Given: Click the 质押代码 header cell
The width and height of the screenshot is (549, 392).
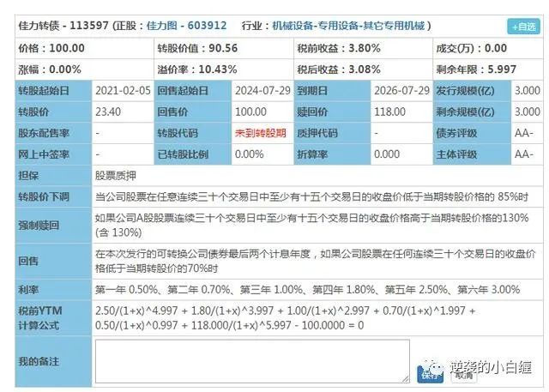Looking at the screenshot, I should tap(332, 133).
